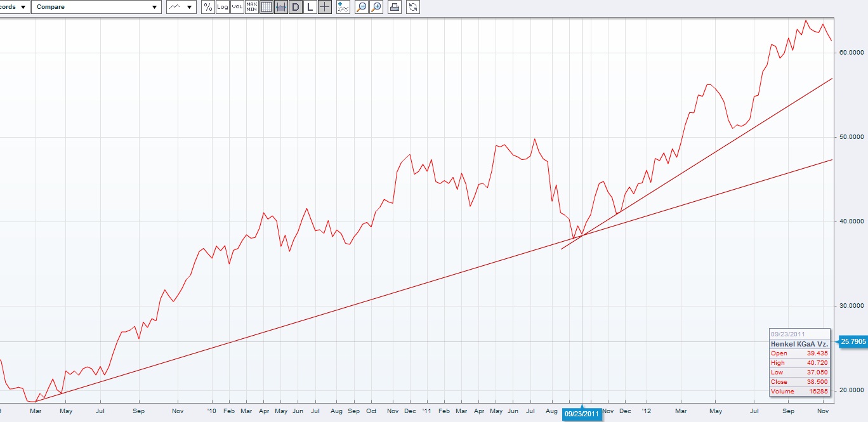This screenshot has width=868, height=422.
Task: Click the 40.0000 price axis label
Action: 851,221
